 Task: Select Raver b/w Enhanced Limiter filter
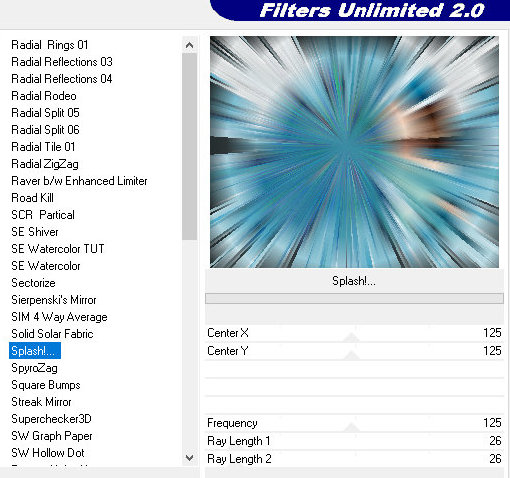pos(79,181)
